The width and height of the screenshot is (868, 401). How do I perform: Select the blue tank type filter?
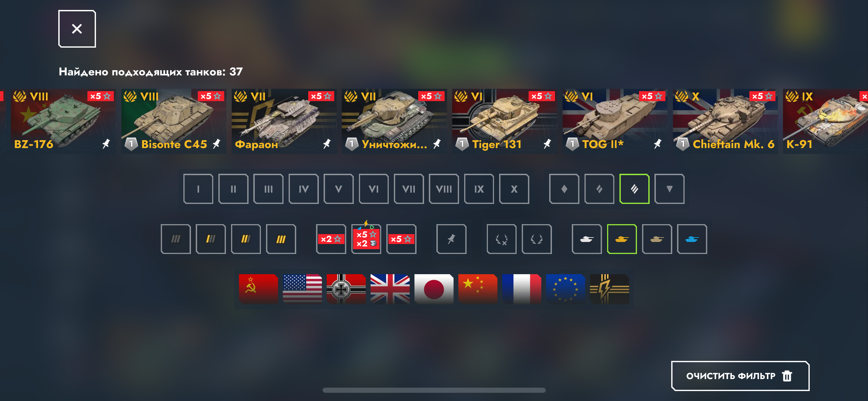pyautogui.click(x=692, y=239)
